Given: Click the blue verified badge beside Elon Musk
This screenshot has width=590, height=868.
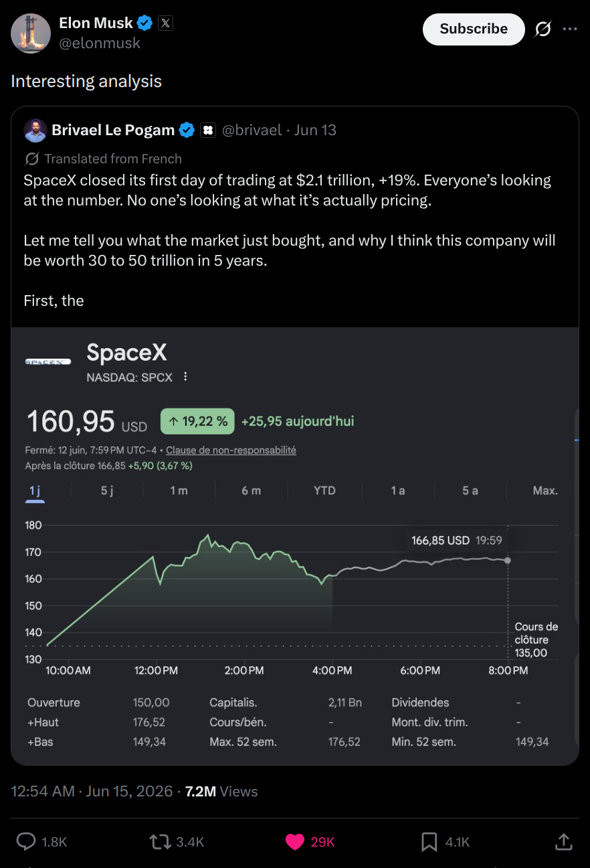Looking at the screenshot, I should tap(144, 23).
